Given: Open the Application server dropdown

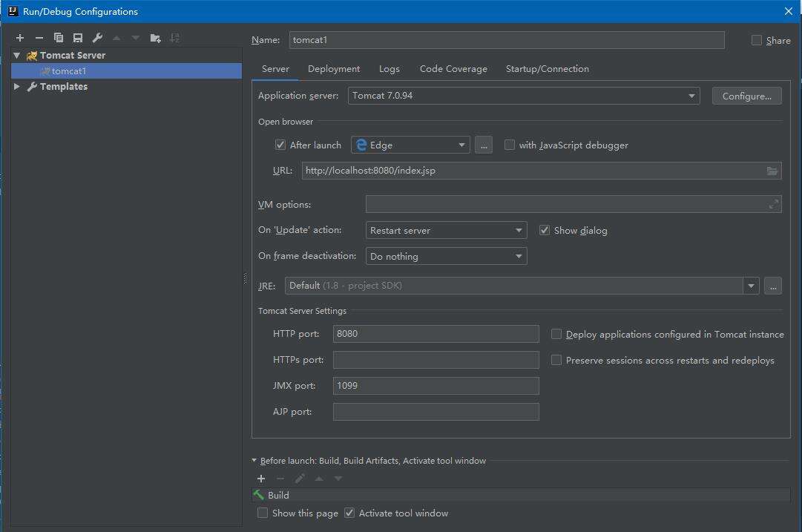Looking at the screenshot, I should click(x=524, y=96).
